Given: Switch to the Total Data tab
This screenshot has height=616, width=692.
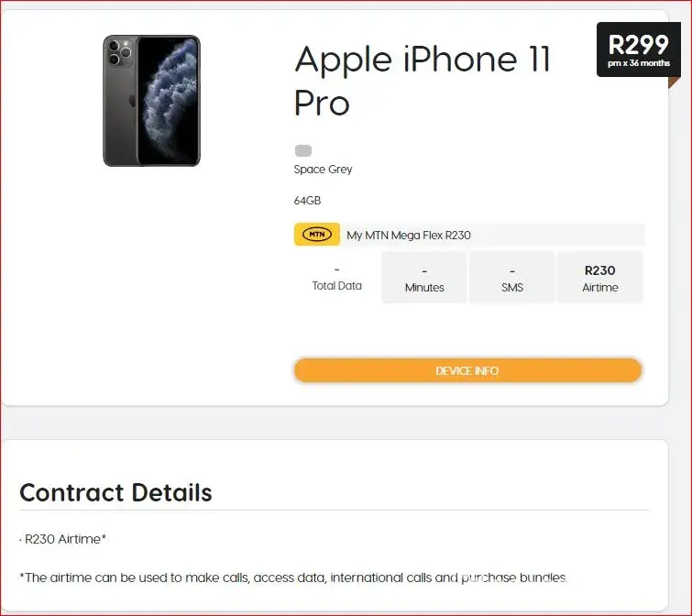Looking at the screenshot, I should click(336, 278).
